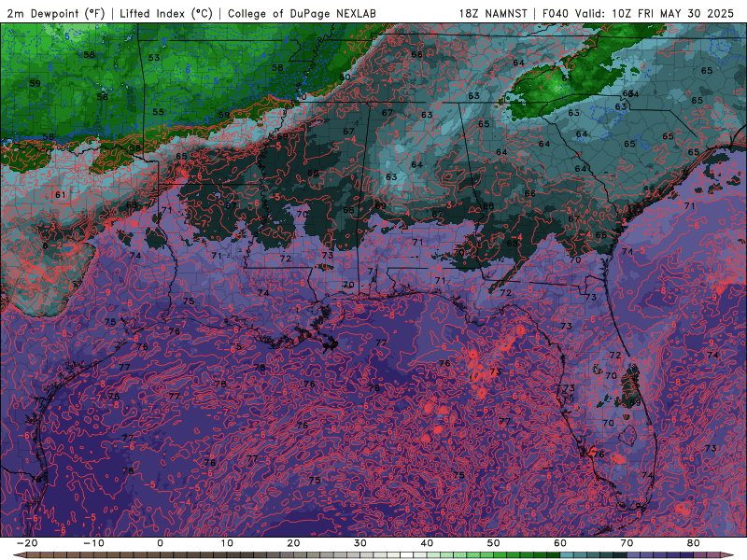Click the 80 label on the color scale
747x560 pixels.
pos(694,543)
